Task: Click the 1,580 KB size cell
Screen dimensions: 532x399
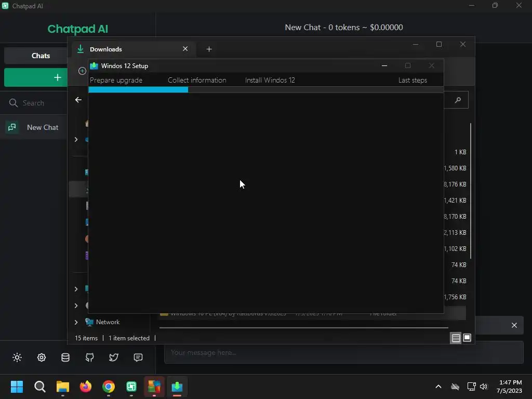Action: pyautogui.click(x=455, y=168)
